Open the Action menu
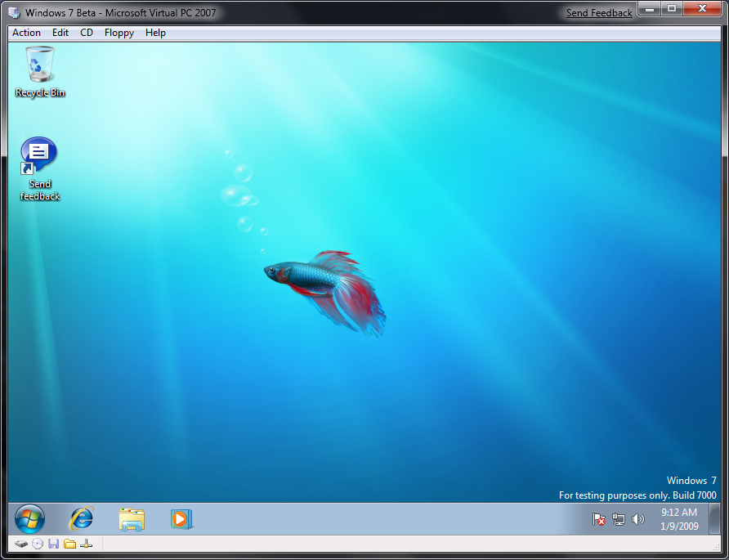This screenshot has height=560, width=729. point(26,33)
